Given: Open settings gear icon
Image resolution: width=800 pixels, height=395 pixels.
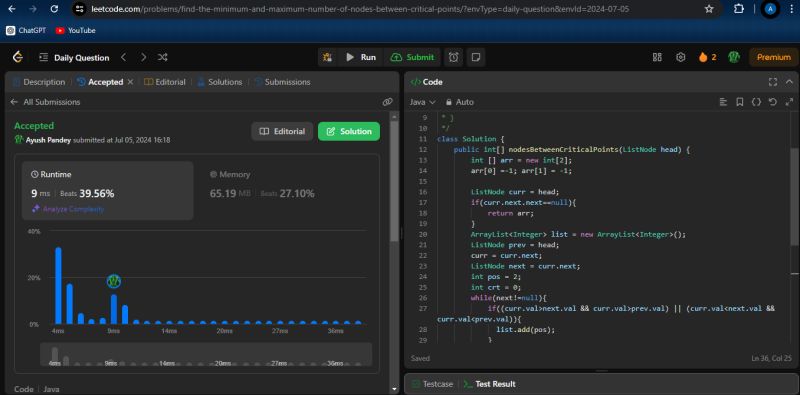Looking at the screenshot, I should tap(680, 57).
